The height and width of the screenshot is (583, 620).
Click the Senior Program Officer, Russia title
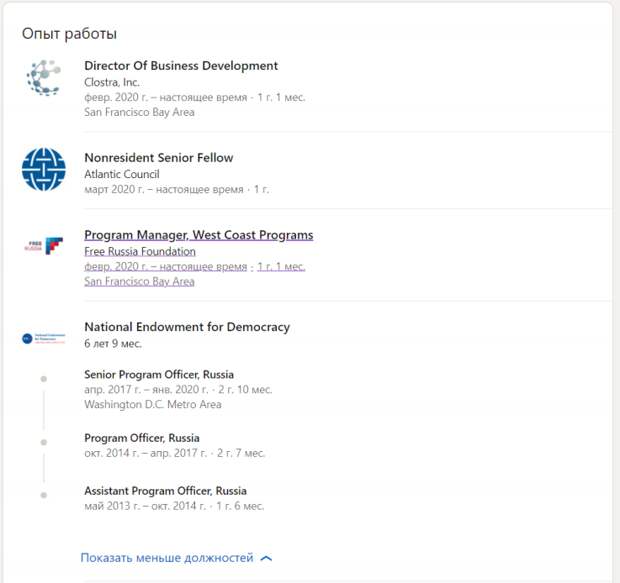159,375
